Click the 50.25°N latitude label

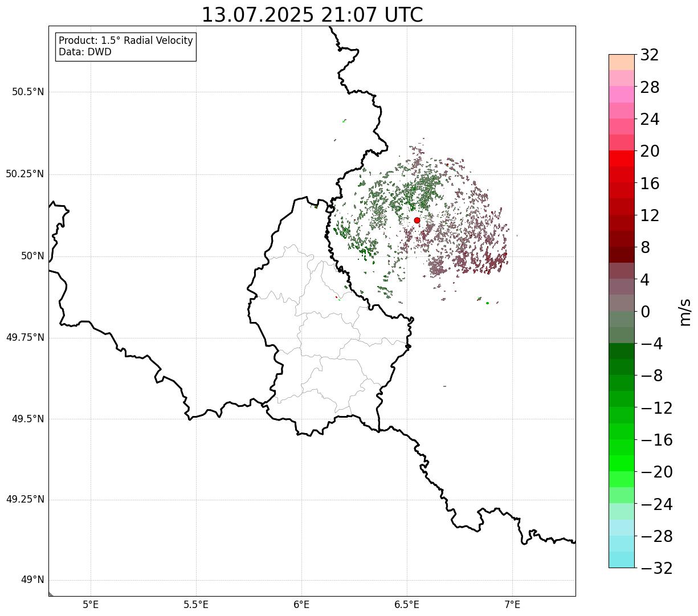(25, 174)
